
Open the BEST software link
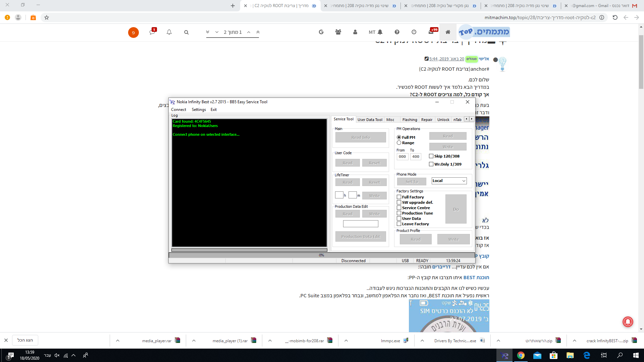[x=476, y=278]
